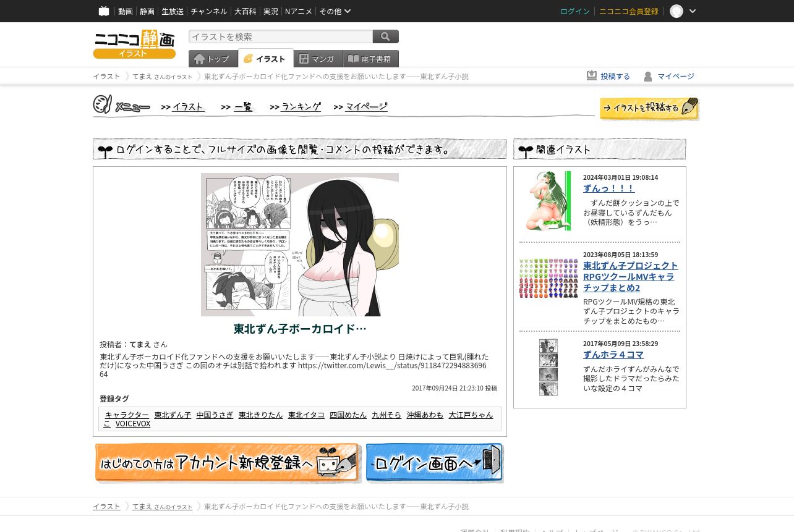Open 生放送 in top navigation
Viewport: 794px width, 532px height.
[173, 11]
